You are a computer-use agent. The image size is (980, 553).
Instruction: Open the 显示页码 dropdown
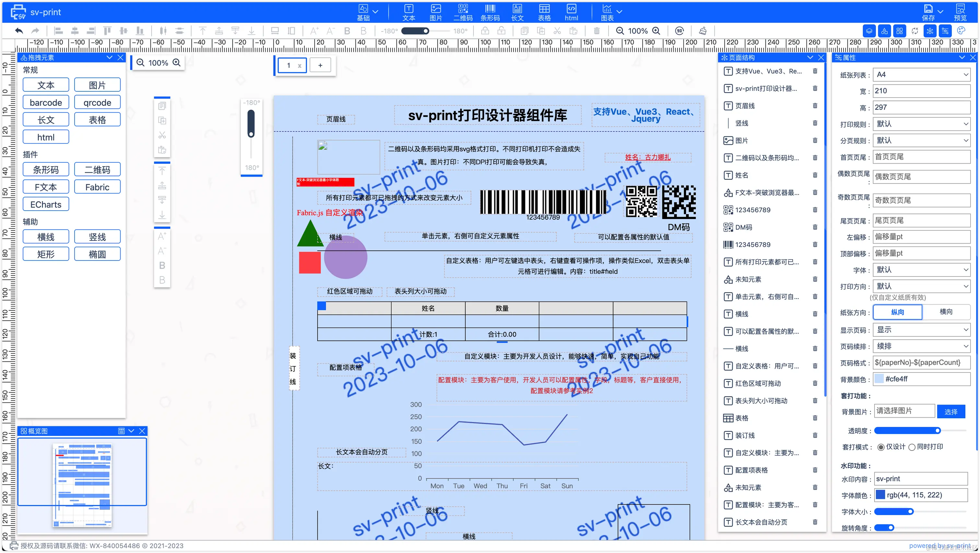tap(921, 330)
